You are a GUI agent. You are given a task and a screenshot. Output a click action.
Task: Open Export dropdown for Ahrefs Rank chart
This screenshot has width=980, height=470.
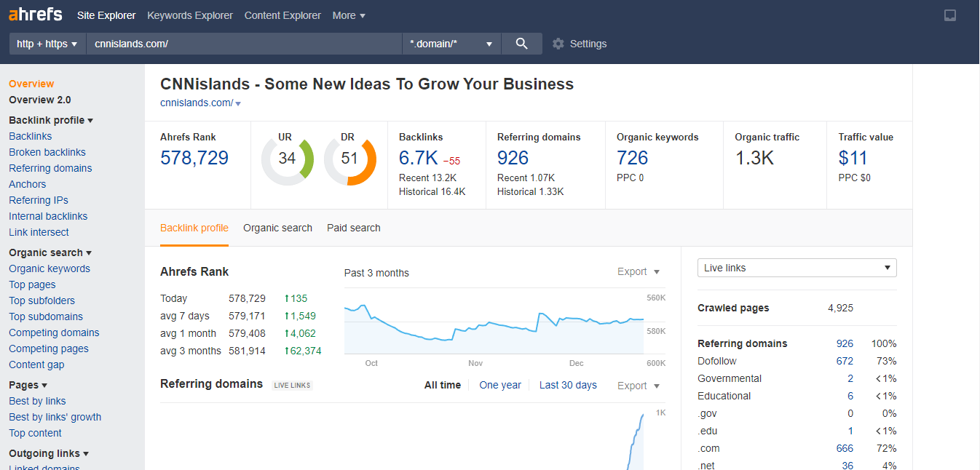click(x=639, y=271)
